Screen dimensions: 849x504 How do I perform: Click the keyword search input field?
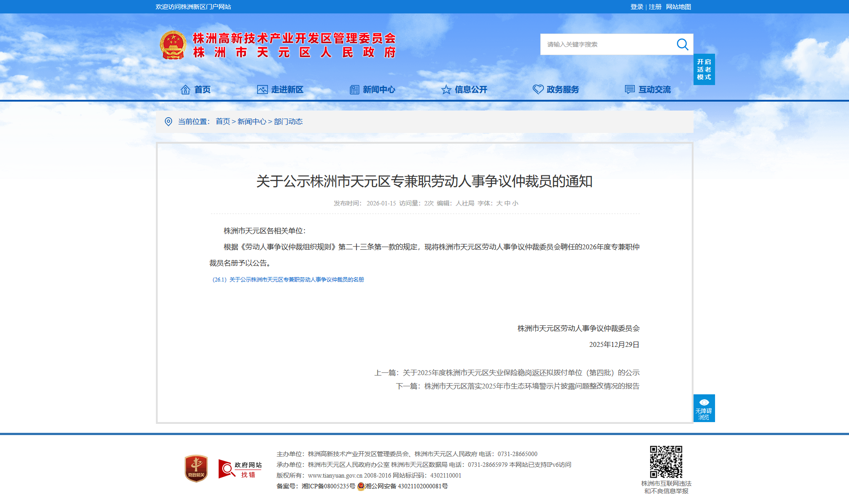click(x=607, y=44)
